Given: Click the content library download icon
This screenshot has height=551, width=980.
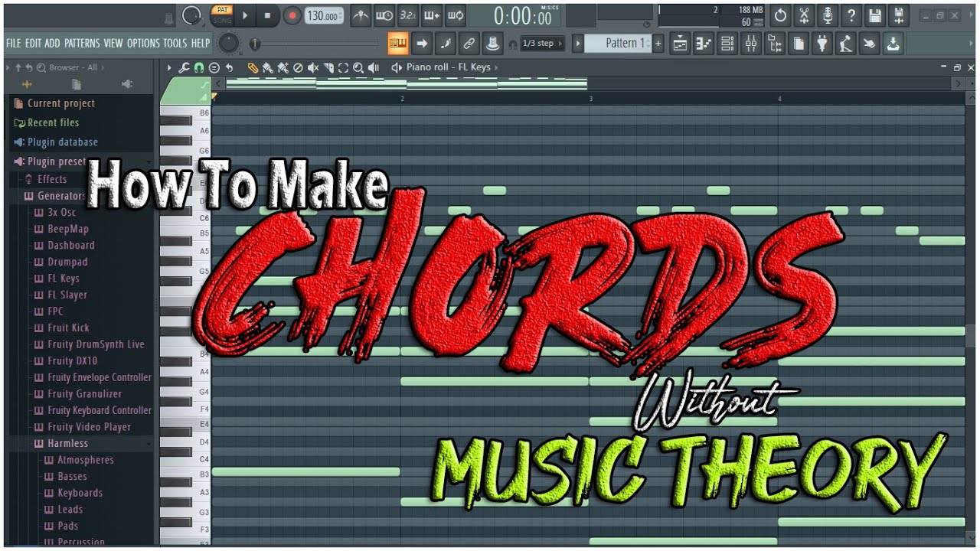Looking at the screenshot, I should pyautogui.click(x=893, y=44).
